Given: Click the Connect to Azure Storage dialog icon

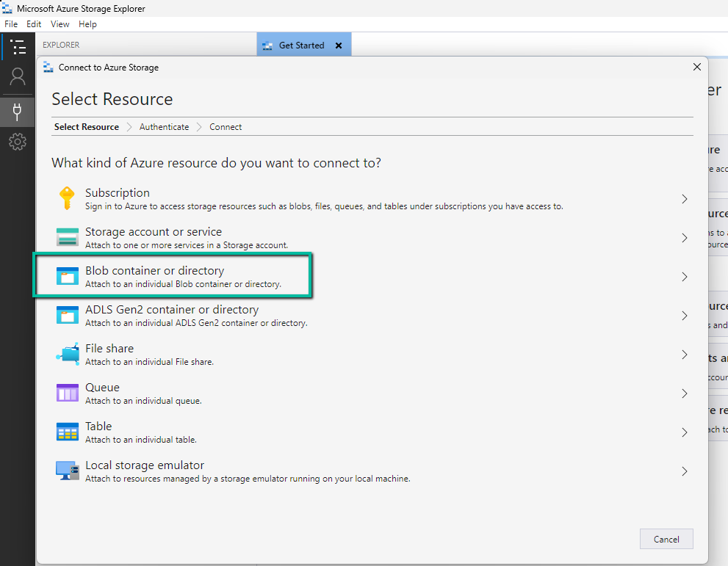Looking at the screenshot, I should coord(48,68).
